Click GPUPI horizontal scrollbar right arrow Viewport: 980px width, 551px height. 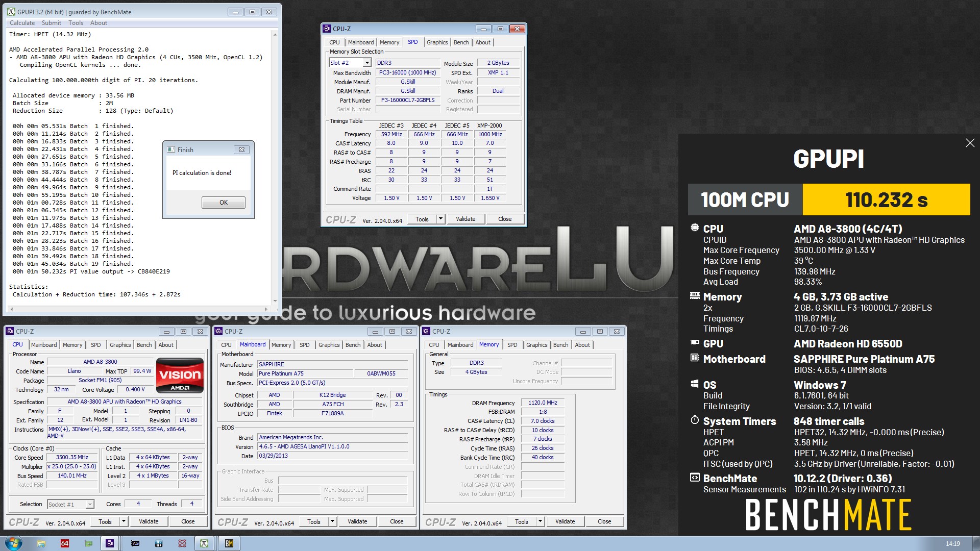pos(266,309)
